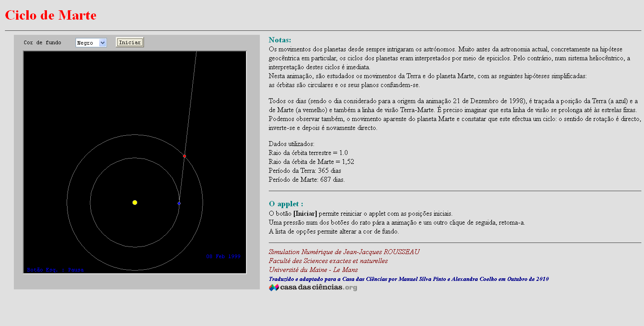This screenshot has width=644, height=326.
Task: Click the 'Ciclo de Marte' page title
Action: pyautogui.click(x=51, y=15)
